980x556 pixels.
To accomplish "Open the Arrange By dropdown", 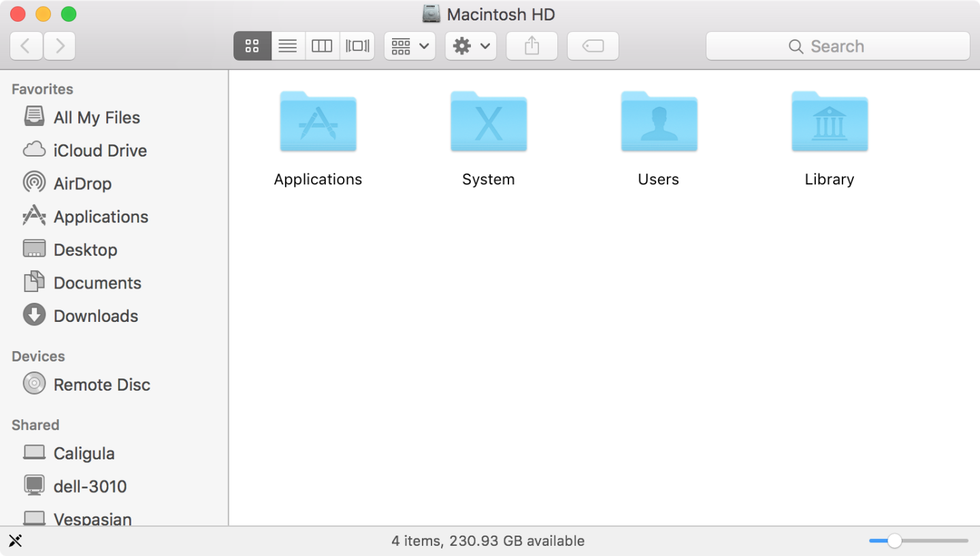I will 409,46.
